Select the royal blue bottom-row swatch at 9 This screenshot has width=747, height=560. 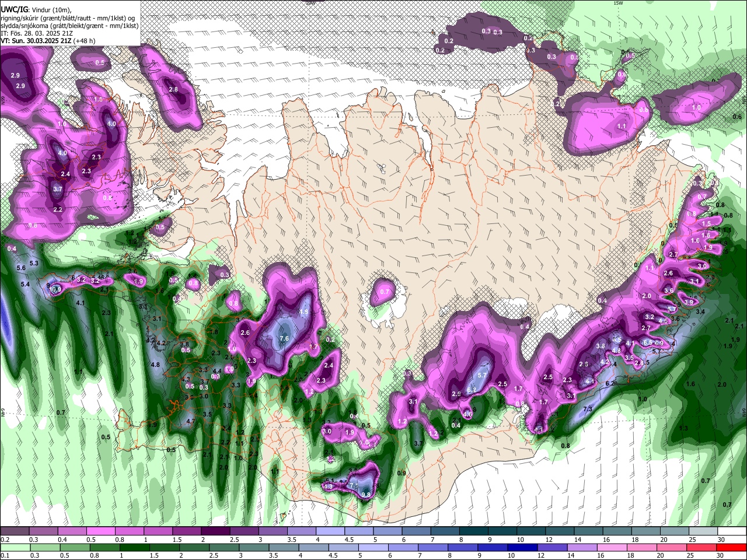[493, 547]
